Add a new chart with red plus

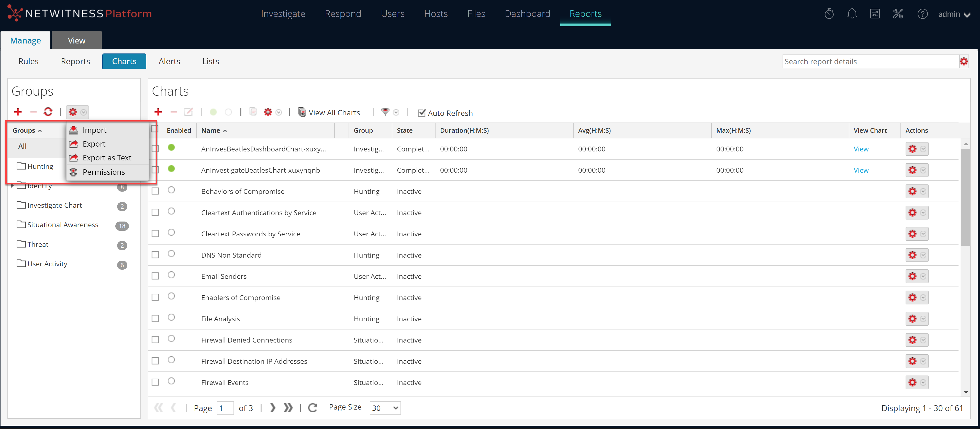tap(158, 112)
